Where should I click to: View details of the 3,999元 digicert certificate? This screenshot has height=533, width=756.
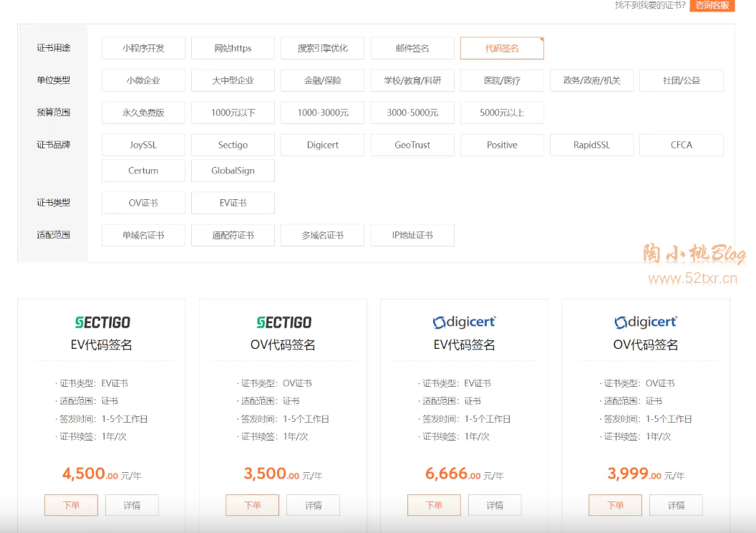pos(676,505)
